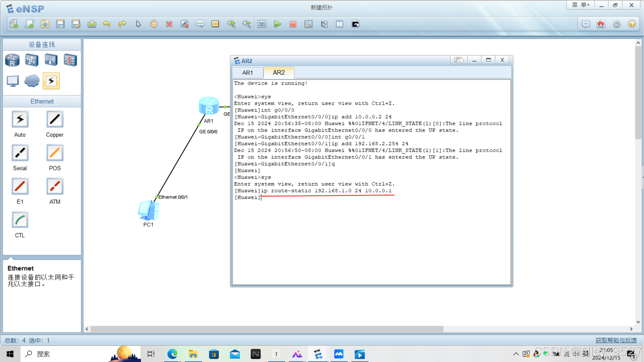Show hidden system tray icons
This screenshot has height=362, width=644.
516,354
